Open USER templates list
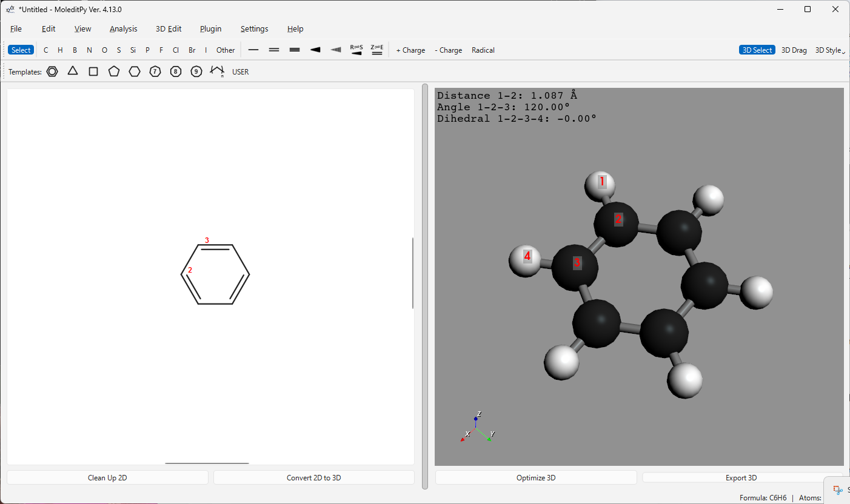Viewport: 850px width, 504px height. [241, 71]
